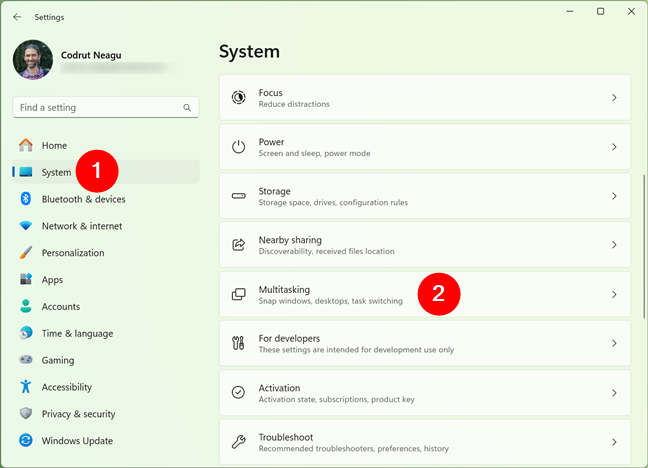648x468 pixels.
Task: Click the Focus icon
Action: tap(238, 98)
